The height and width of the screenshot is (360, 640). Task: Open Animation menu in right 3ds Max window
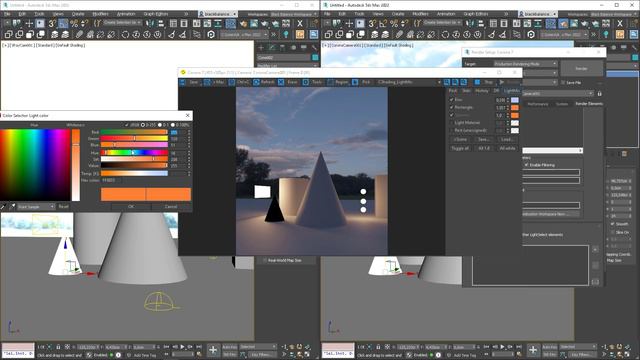(x=446, y=14)
